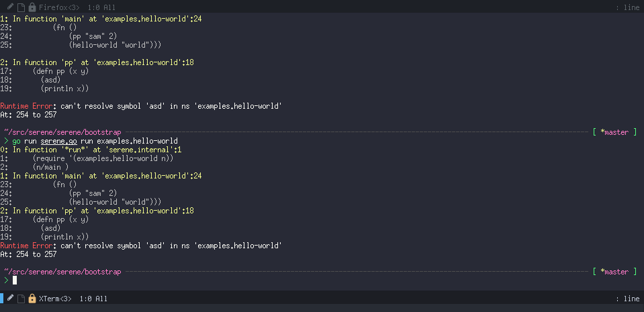Click the lock icon in Firefox<3> mode line

(x=32, y=7)
